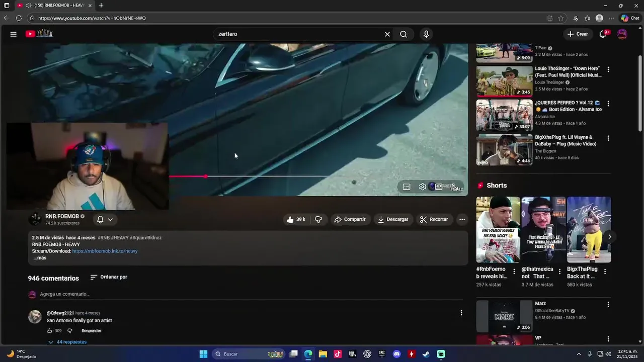Open options for BigXthaPlug Plug video
The height and width of the screenshot is (362, 644).
click(x=608, y=138)
